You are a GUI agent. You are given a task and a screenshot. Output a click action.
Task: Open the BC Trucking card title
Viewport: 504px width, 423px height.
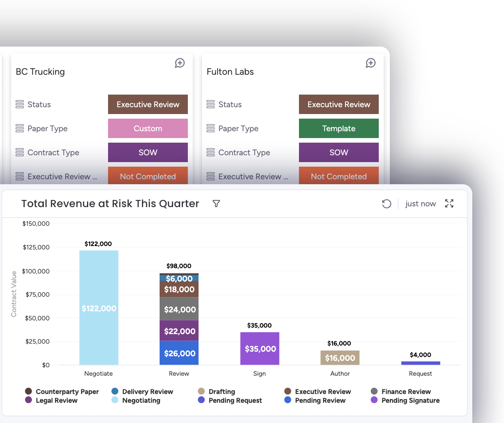click(x=40, y=72)
